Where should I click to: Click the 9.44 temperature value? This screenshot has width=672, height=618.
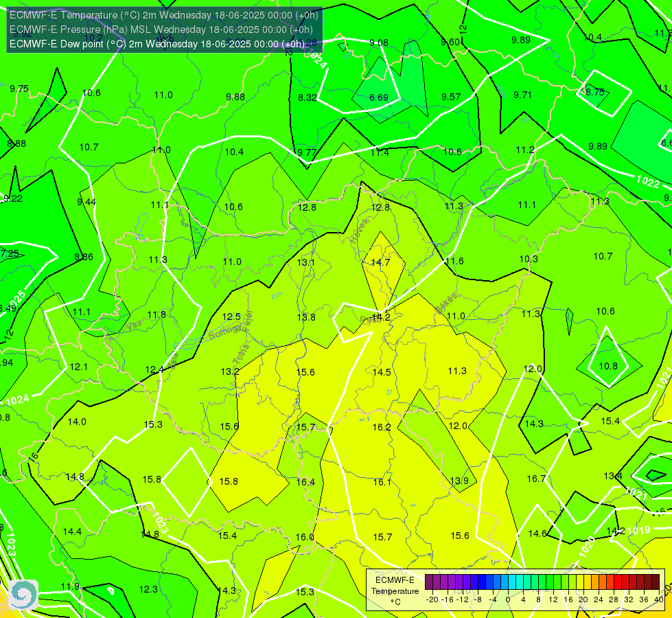point(86,202)
